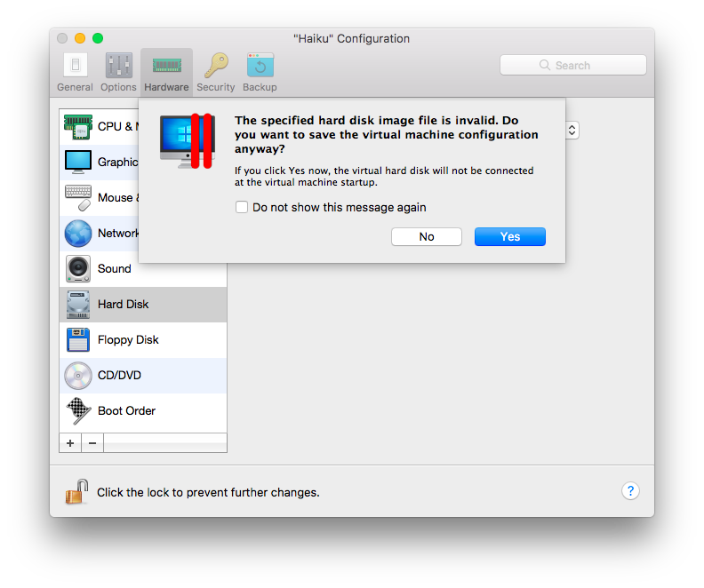Select Boot Order in the sidebar
Viewport: 704px width, 588px height.
pyautogui.click(x=126, y=410)
